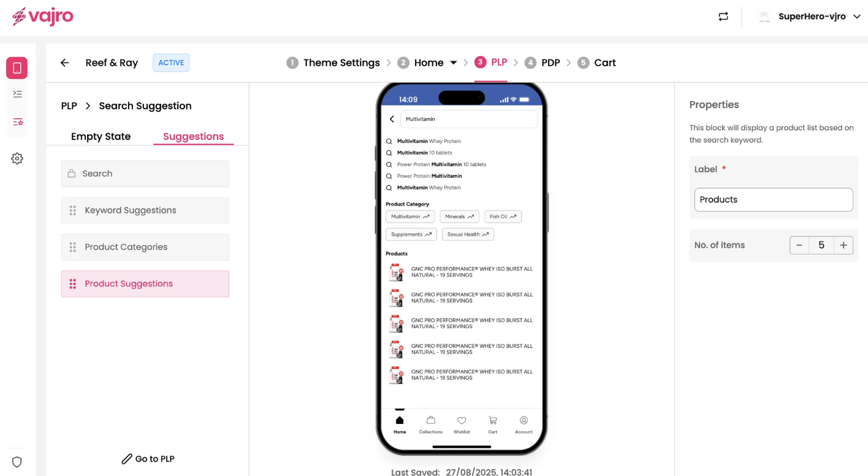868x476 pixels.
Task: Click the Label input containing Products
Action: [774, 199]
